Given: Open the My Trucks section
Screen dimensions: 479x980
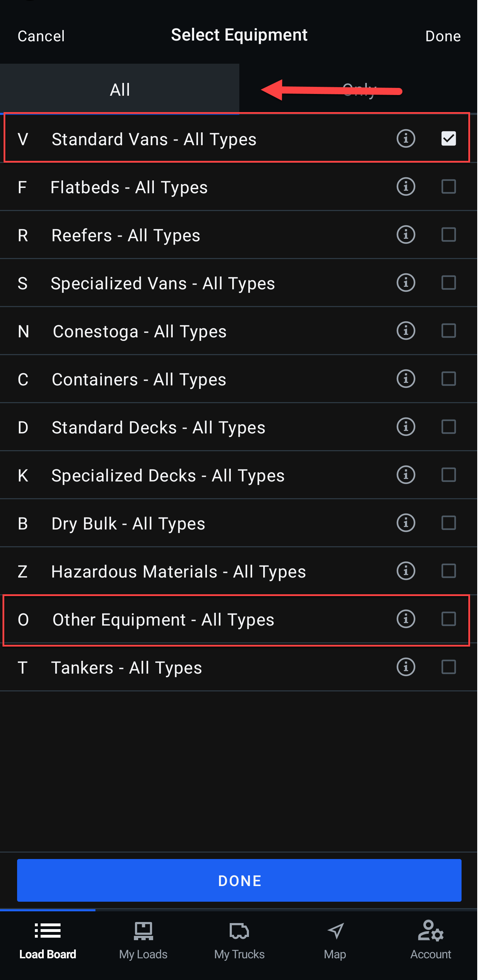Looking at the screenshot, I should click(239, 943).
